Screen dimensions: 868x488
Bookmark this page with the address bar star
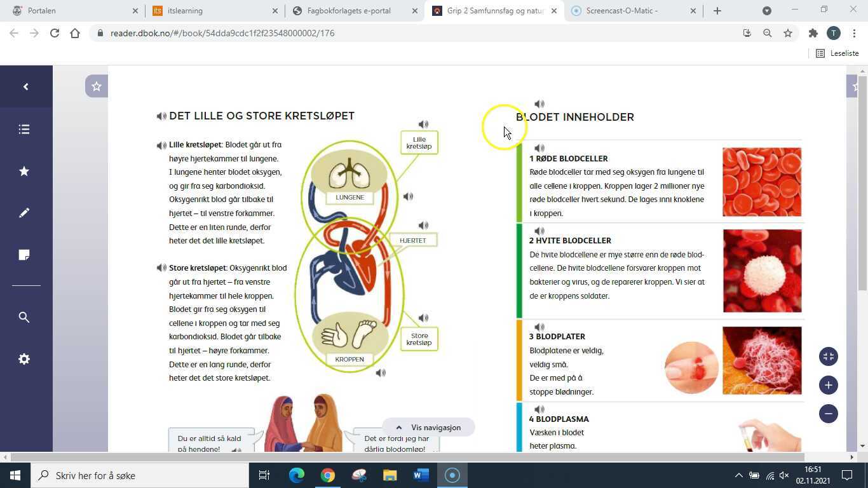click(788, 33)
